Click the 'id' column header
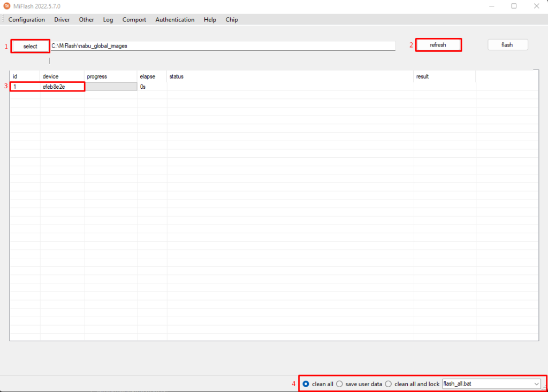548x392 pixels. pos(25,76)
